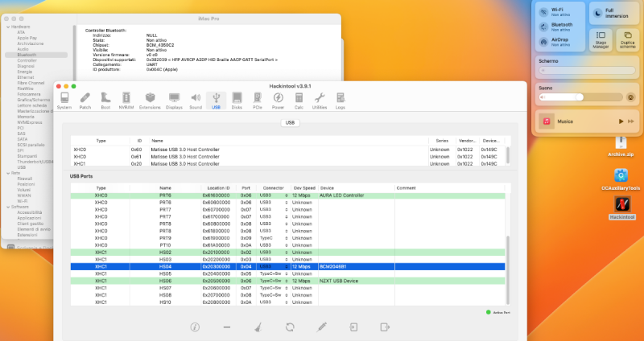Image resolution: width=644 pixels, height=341 pixels.
Task: Open connector dropdown for HS06 NZXT row
Action: 287,281
